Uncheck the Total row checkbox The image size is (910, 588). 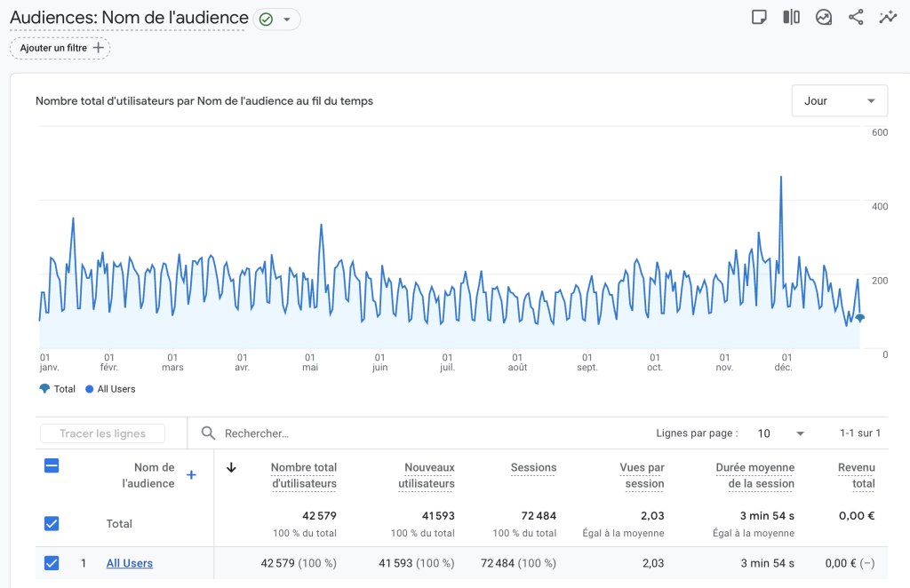pos(52,523)
